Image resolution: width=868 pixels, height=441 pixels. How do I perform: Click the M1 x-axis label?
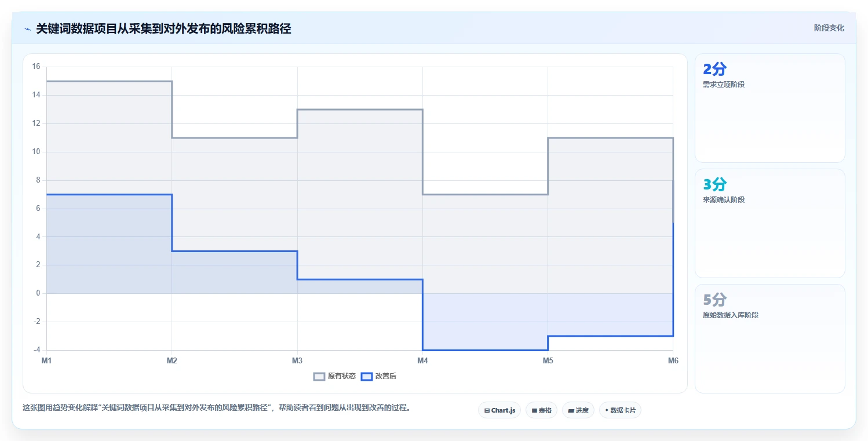(x=46, y=361)
